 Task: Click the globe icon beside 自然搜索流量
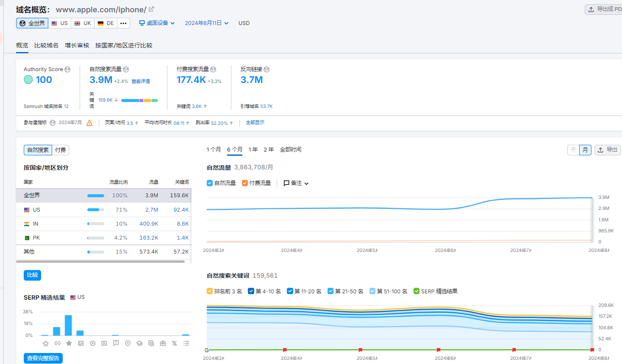point(126,69)
